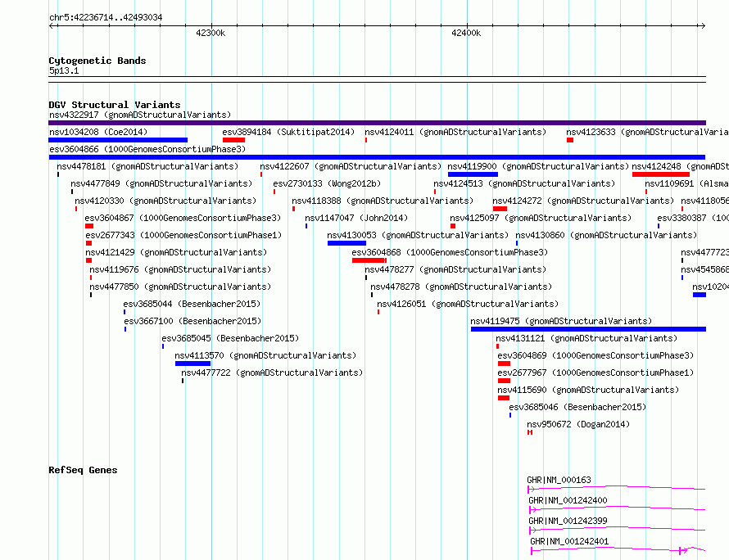
Task: Select nsv4121429 variant label
Action: 176,252
